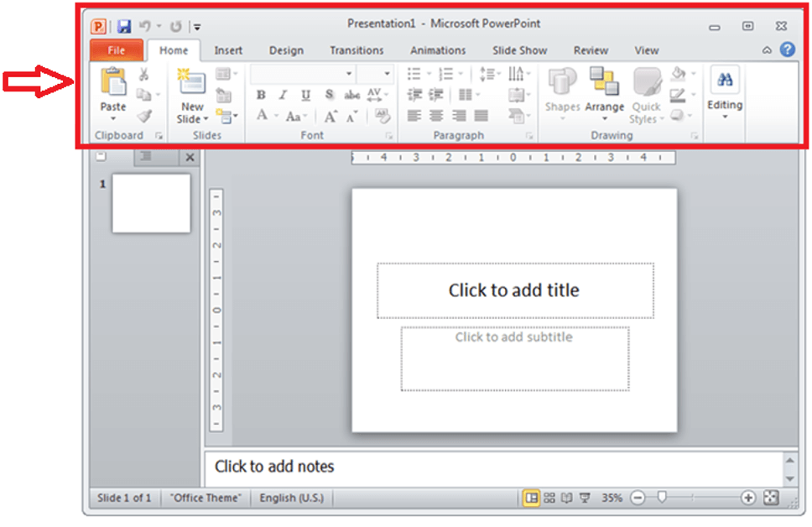Switch to the Insert tab
Screen dimensions: 812x527
tap(228, 50)
